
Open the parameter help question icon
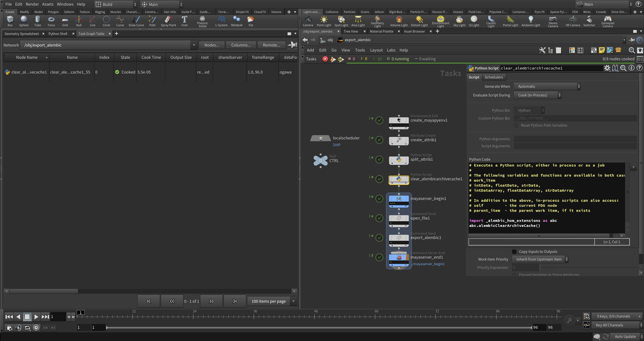tap(639, 68)
